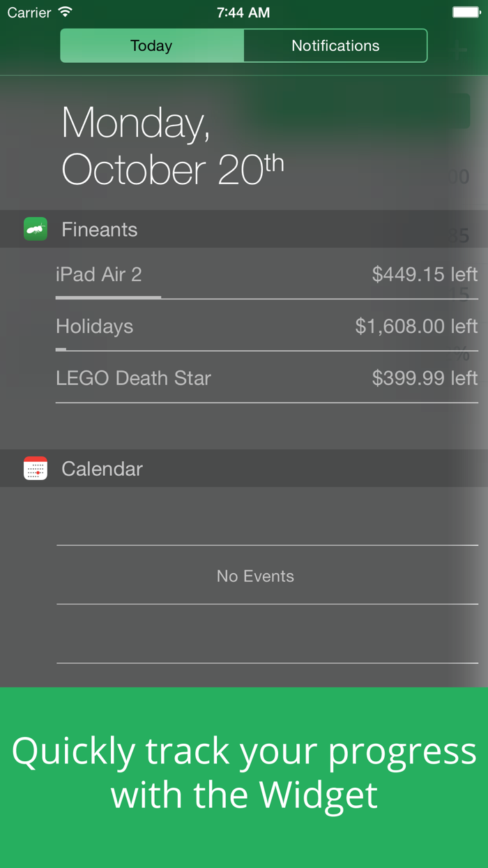Tap the Carrier label in status bar
The image size is (488, 868).
point(29,13)
